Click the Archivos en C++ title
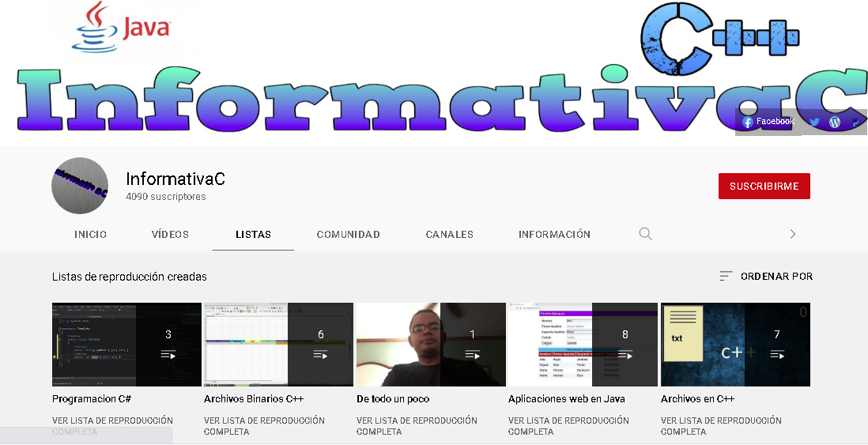Screen dimensions: 868x445 coord(697,398)
